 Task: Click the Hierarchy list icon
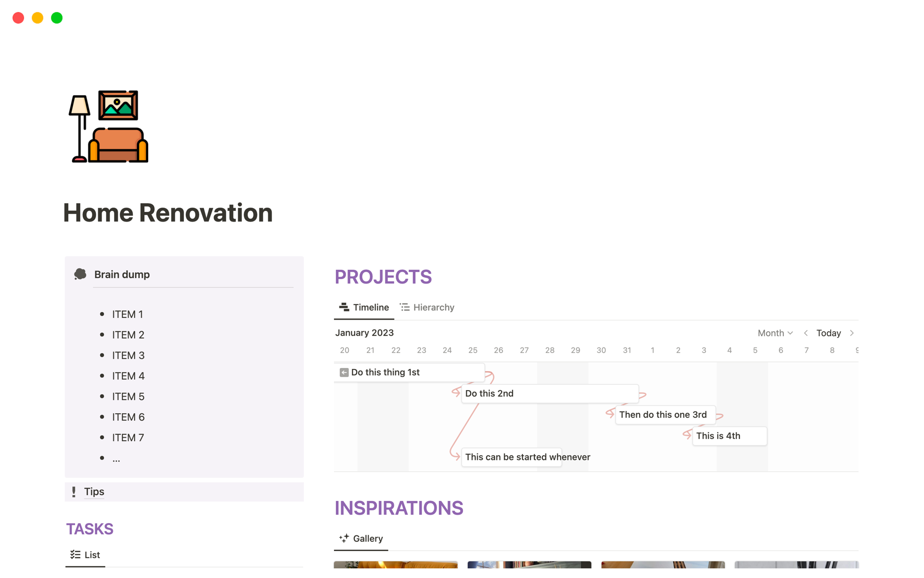(x=405, y=307)
